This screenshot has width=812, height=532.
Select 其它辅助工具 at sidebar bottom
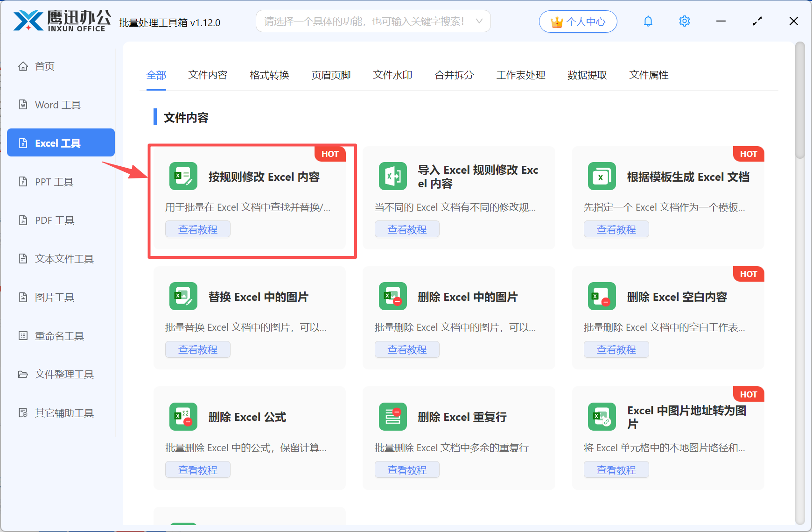point(64,413)
